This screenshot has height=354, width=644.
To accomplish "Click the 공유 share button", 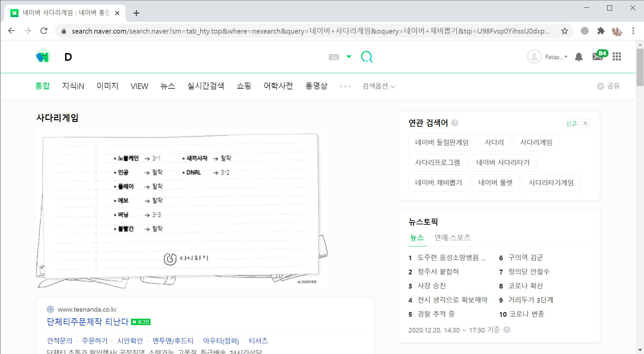I will (608, 86).
